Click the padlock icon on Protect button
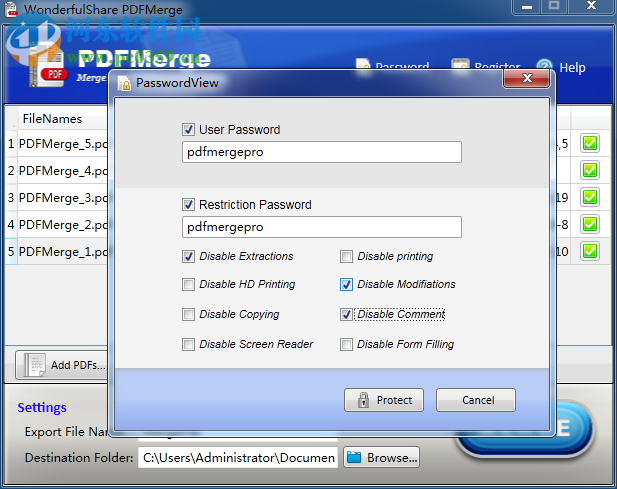617x489 pixels. coord(363,400)
